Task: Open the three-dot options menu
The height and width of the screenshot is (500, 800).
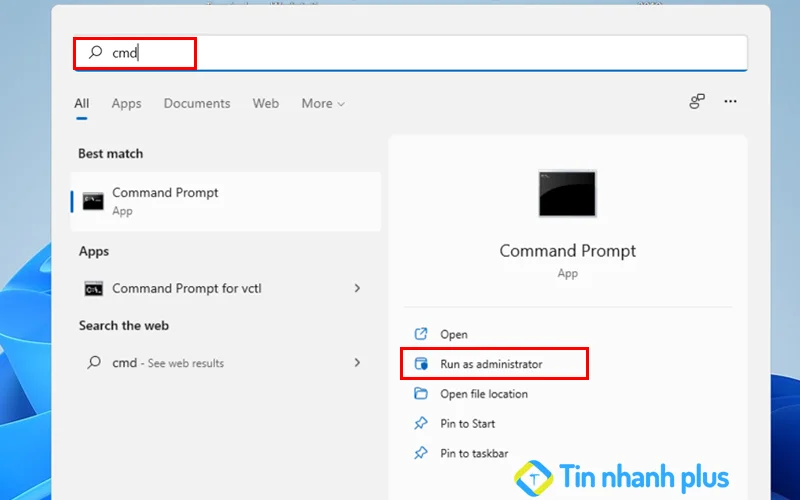Action: coord(730,101)
